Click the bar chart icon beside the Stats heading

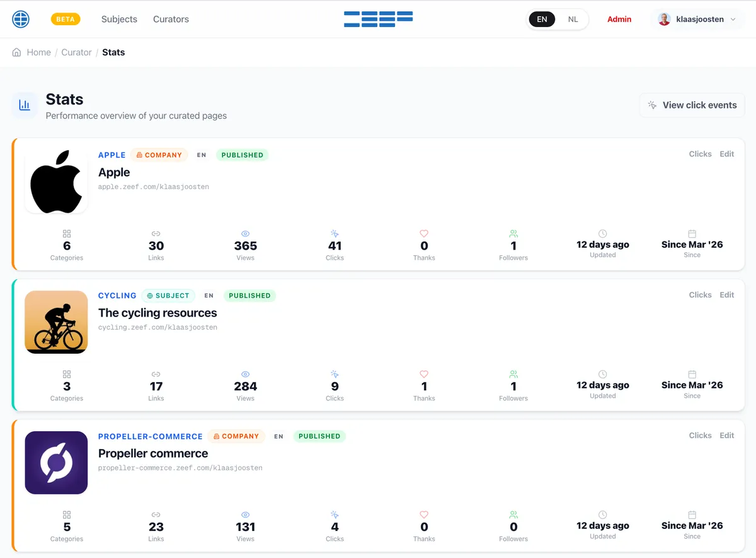point(25,105)
